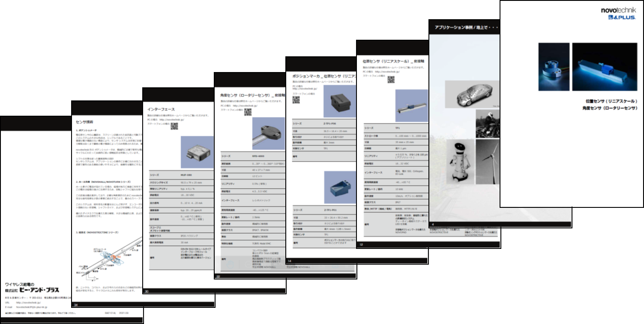Click page number 14 in footer
This screenshot has height=324, width=644.
tap(290, 261)
